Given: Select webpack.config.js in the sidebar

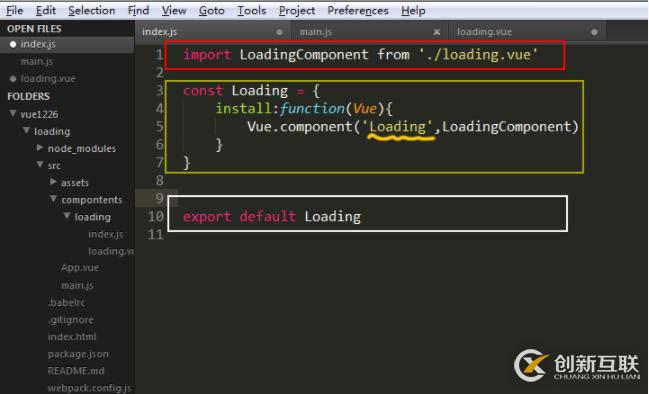Looking at the screenshot, I should tap(89, 388).
